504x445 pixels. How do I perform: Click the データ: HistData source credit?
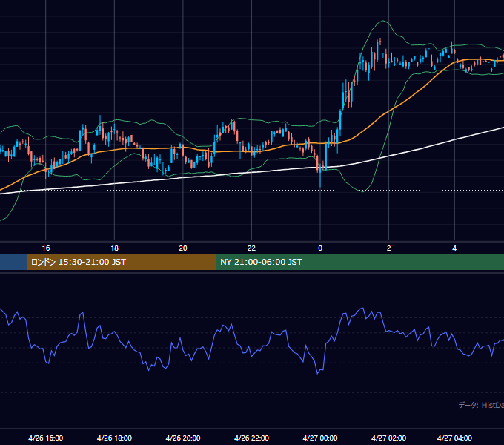click(481, 405)
